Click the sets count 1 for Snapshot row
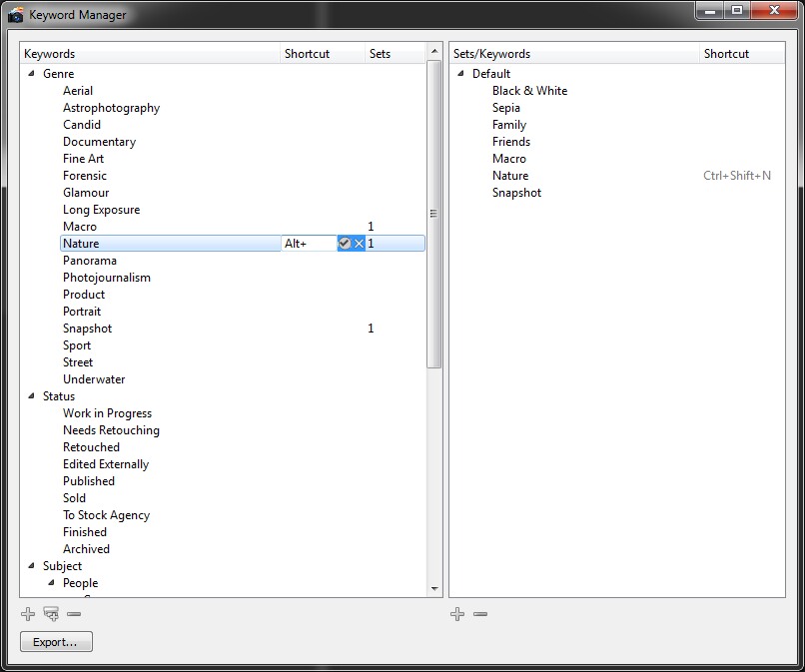The width and height of the screenshot is (805, 672). point(371,329)
